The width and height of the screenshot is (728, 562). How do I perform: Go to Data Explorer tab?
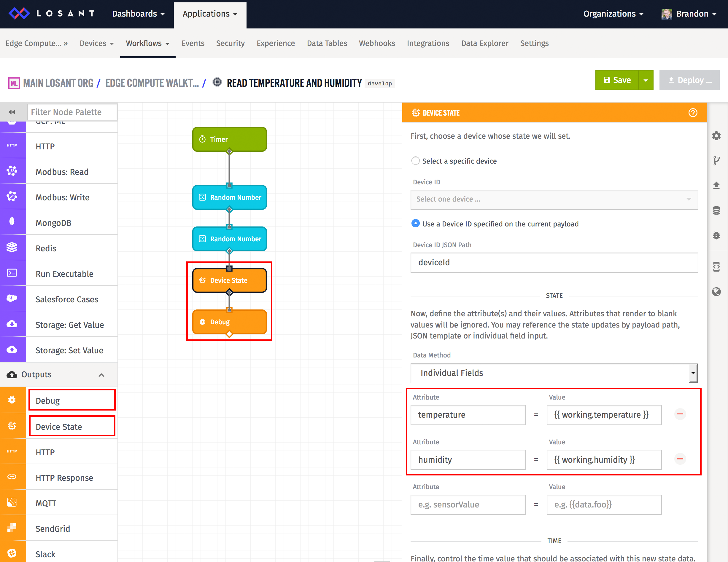tap(485, 43)
